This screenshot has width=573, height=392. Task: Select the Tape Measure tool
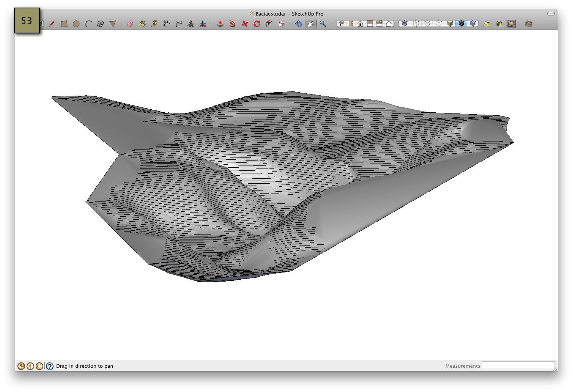click(x=154, y=24)
